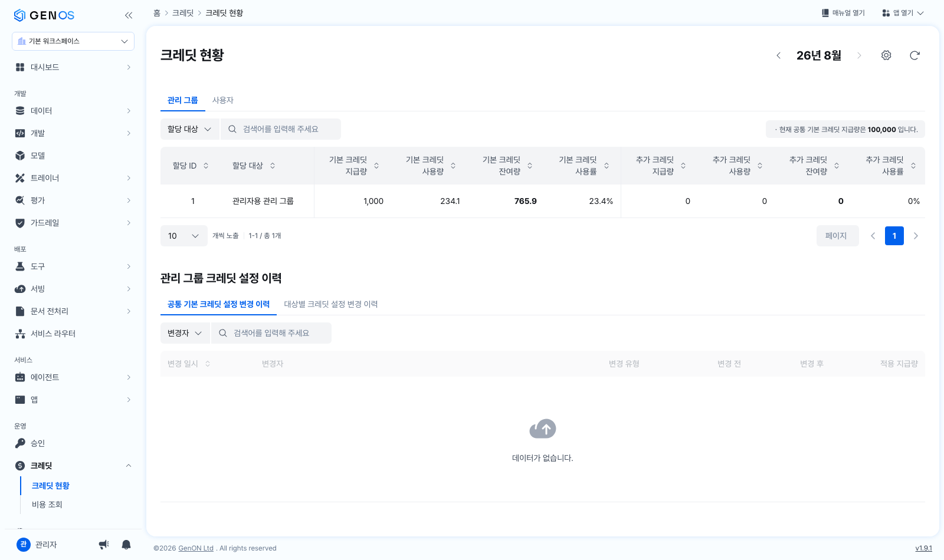Open credit settings gear icon
The image size is (944, 560).
886,55
